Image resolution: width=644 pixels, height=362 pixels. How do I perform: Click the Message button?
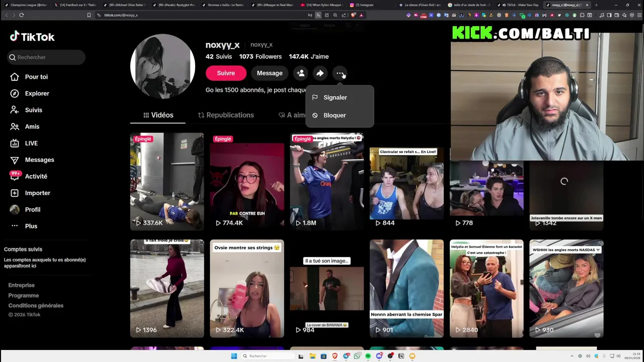click(x=270, y=73)
